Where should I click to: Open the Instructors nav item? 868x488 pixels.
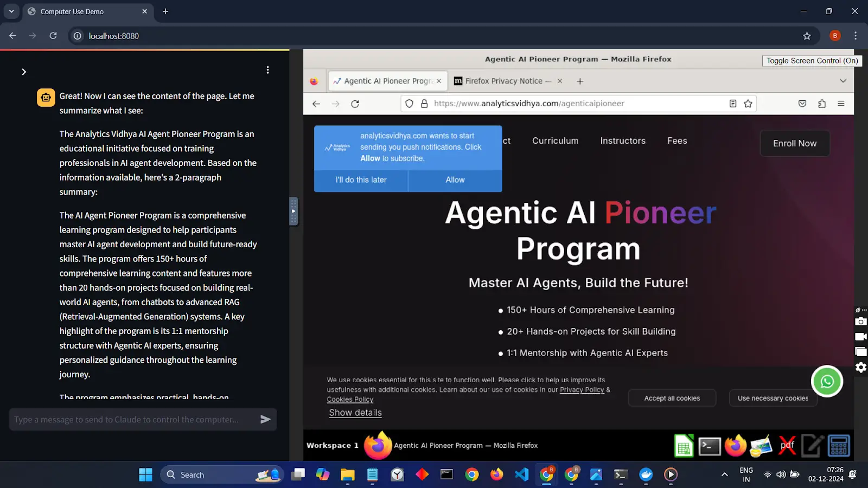(x=623, y=140)
